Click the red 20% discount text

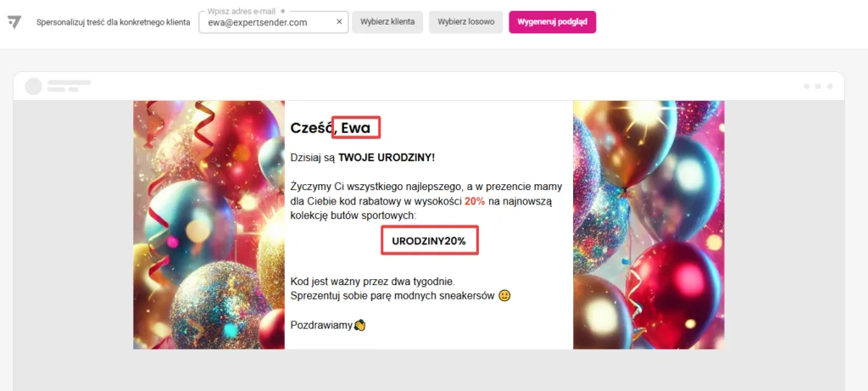coord(475,202)
